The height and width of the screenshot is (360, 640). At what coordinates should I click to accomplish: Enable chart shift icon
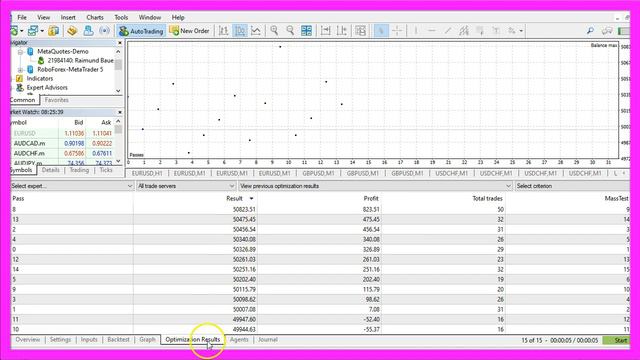coord(342,31)
